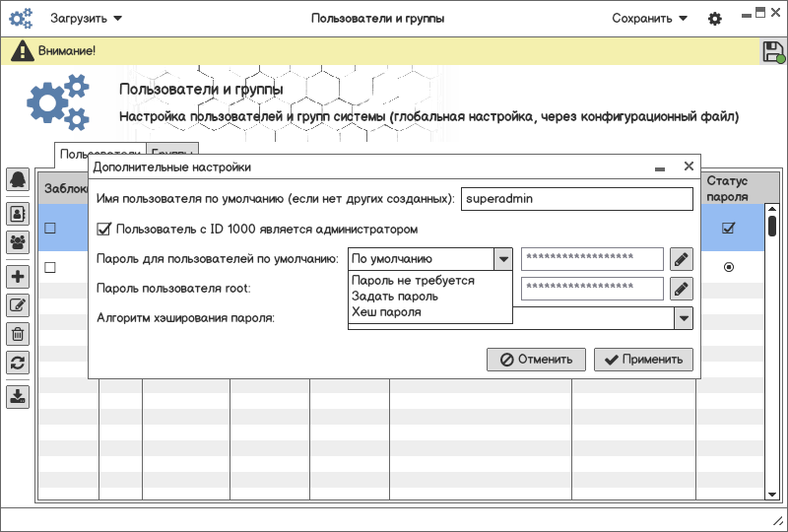The height and width of the screenshot is (532, 788).
Task: Expand the hashing algorithm dropdown arrow
Action: click(x=683, y=317)
